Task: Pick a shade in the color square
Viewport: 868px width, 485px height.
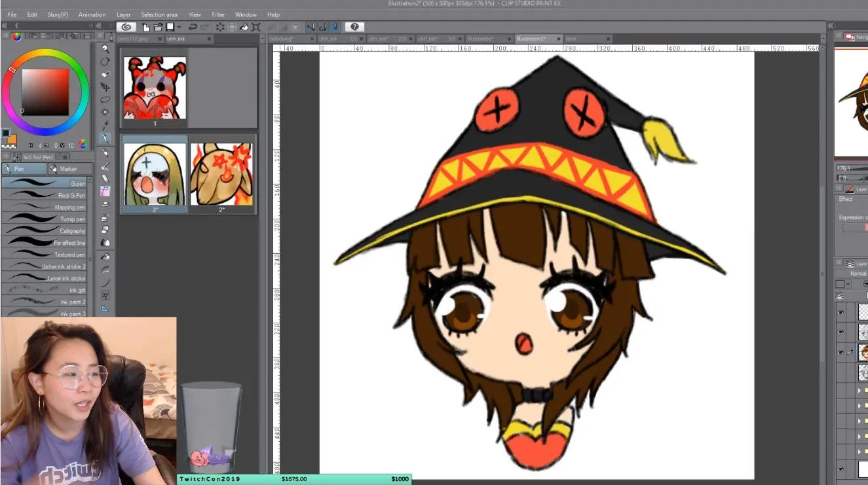Action: [x=45, y=92]
